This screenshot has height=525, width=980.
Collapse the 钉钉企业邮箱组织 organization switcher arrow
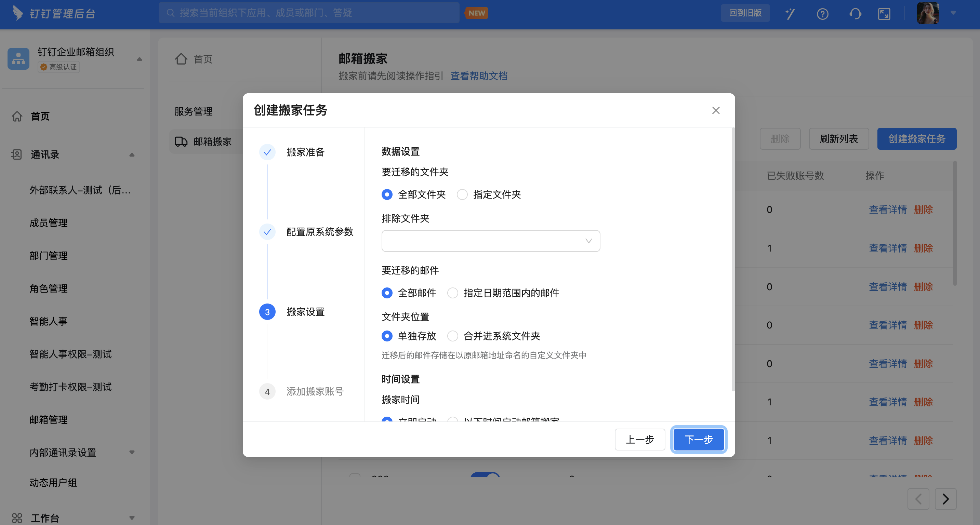pyautogui.click(x=139, y=59)
